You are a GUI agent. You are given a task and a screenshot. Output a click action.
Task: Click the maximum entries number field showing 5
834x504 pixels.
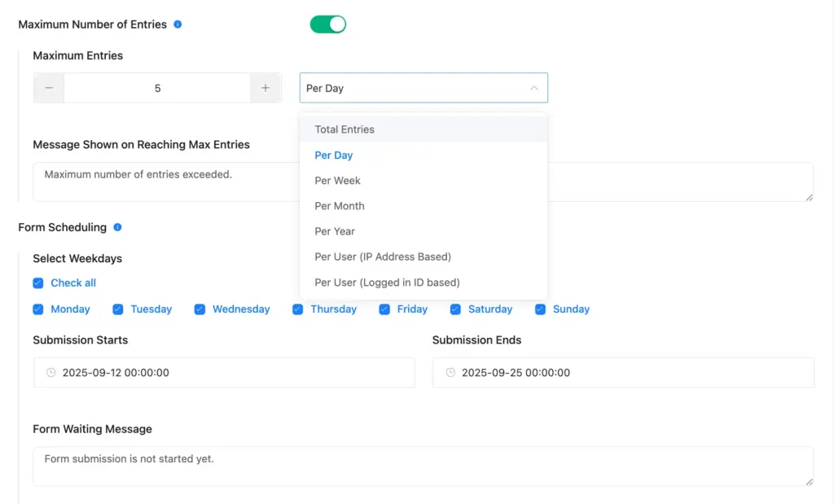(x=157, y=88)
